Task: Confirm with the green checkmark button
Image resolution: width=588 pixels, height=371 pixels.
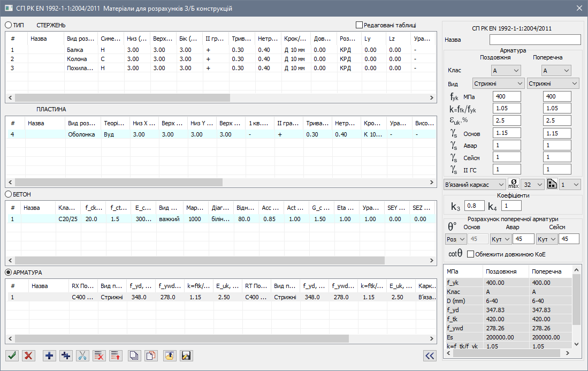Action: [12, 355]
